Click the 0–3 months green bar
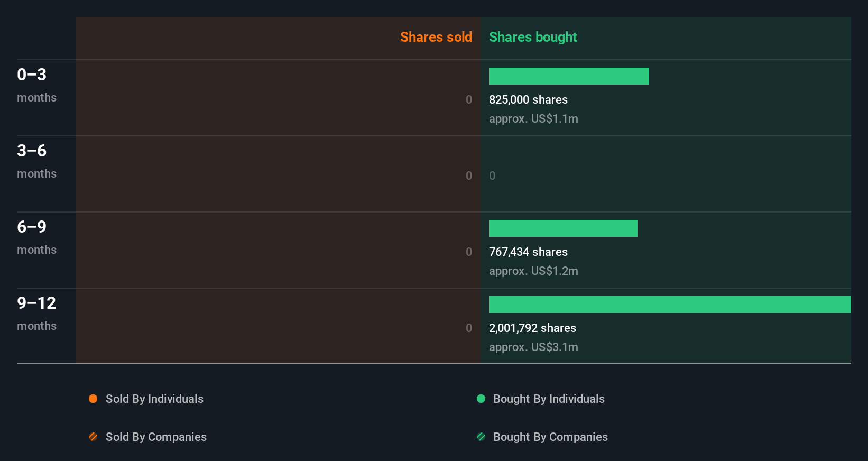 (x=569, y=76)
